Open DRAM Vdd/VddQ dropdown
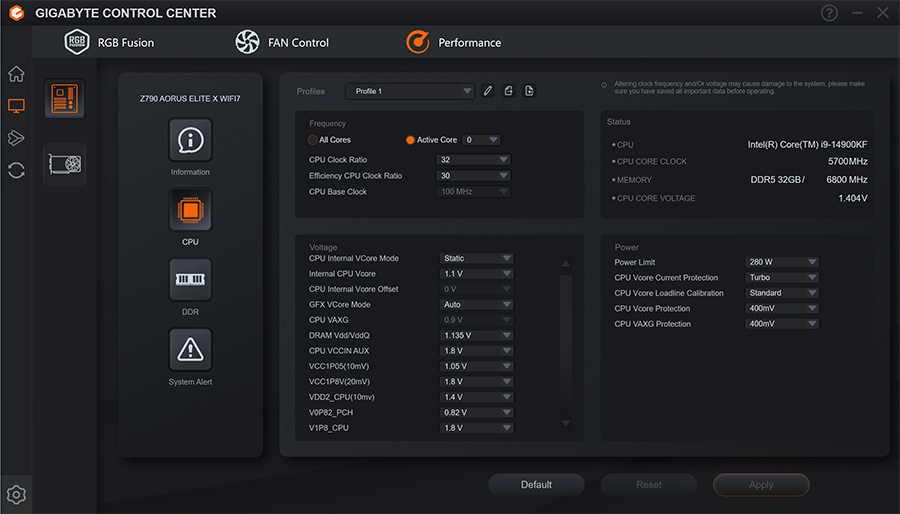The height and width of the screenshot is (514, 900). 476,336
